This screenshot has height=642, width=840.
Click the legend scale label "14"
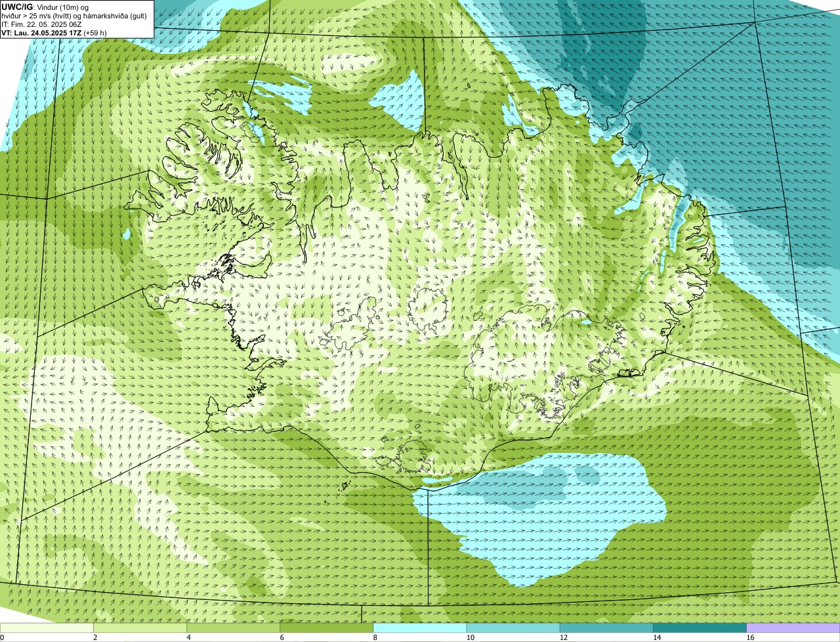tap(657, 637)
